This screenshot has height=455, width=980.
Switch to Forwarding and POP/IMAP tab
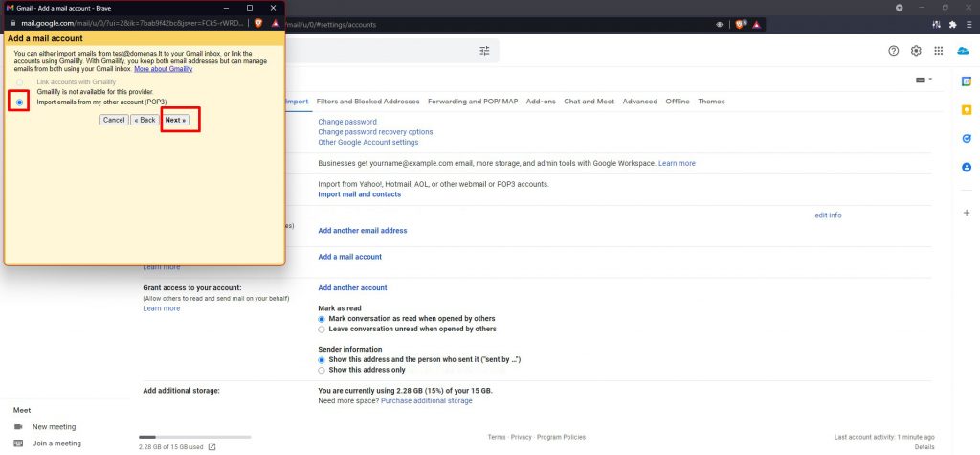click(473, 102)
